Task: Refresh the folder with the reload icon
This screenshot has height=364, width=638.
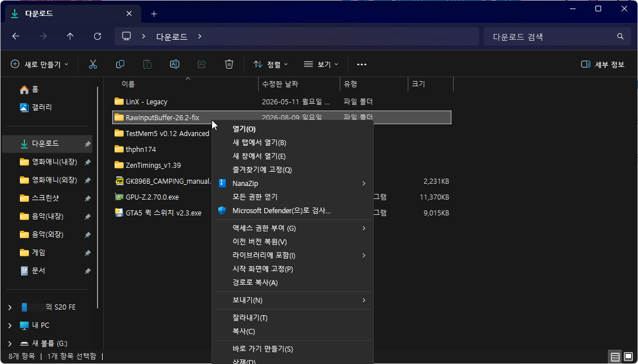Action: pyautogui.click(x=97, y=37)
